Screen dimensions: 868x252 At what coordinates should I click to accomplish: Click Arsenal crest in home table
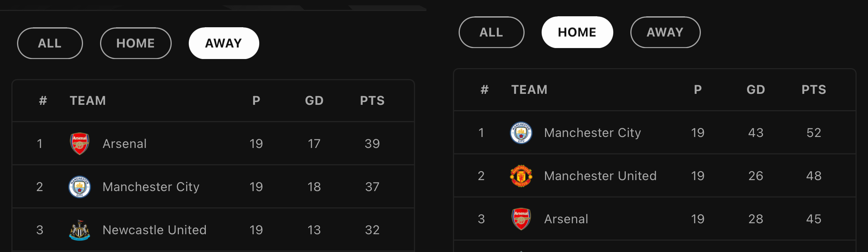pos(521,219)
